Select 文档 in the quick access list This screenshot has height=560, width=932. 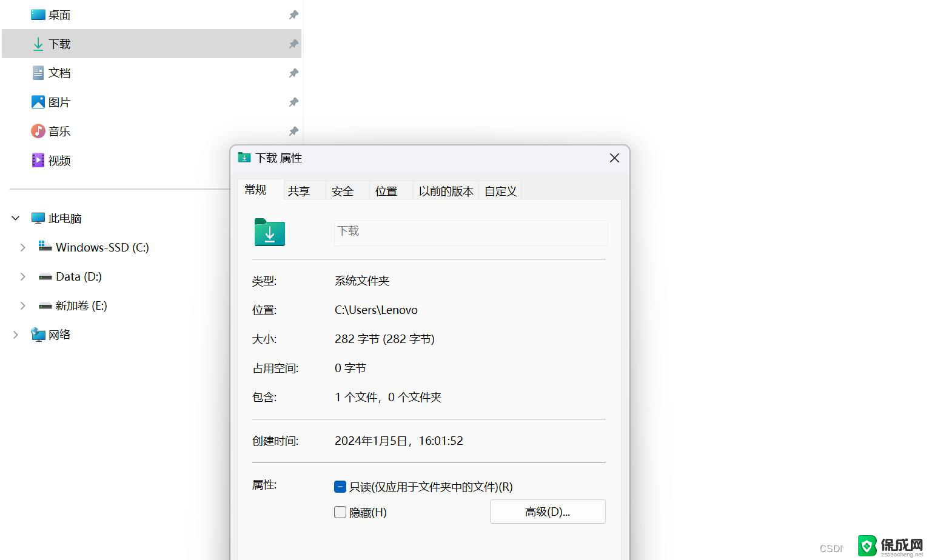point(59,73)
